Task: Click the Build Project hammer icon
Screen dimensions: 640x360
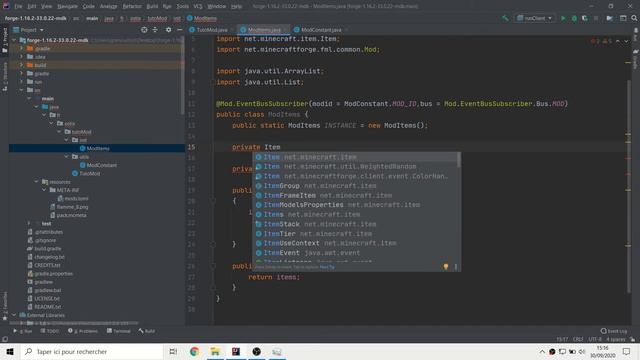Action: (505, 18)
